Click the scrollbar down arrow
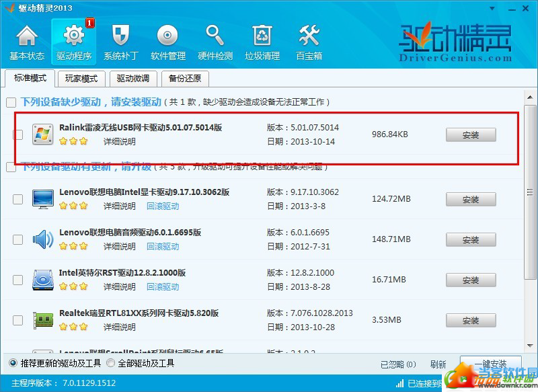 click(530, 346)
